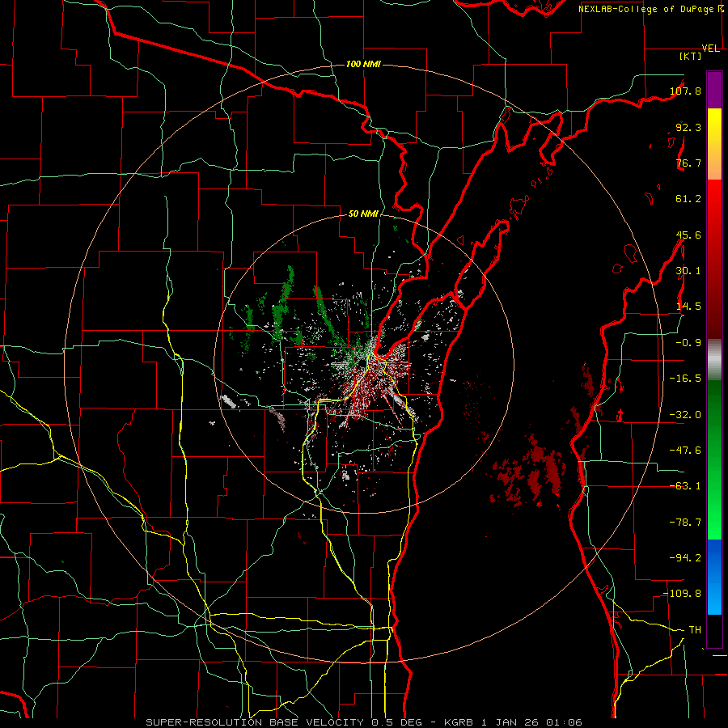
Task: Click the 76.7 legend value
Action: pyautogui.click(x=688, y=163)
